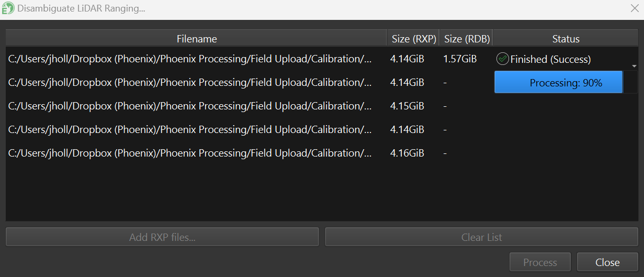This screenshot has width=644, height=277.
Task: Click the Status column header
Action: pos(566,39)
